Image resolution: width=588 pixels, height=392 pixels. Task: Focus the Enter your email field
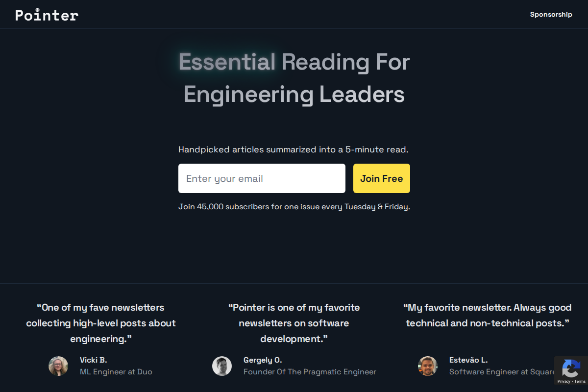tap(262, 178)
